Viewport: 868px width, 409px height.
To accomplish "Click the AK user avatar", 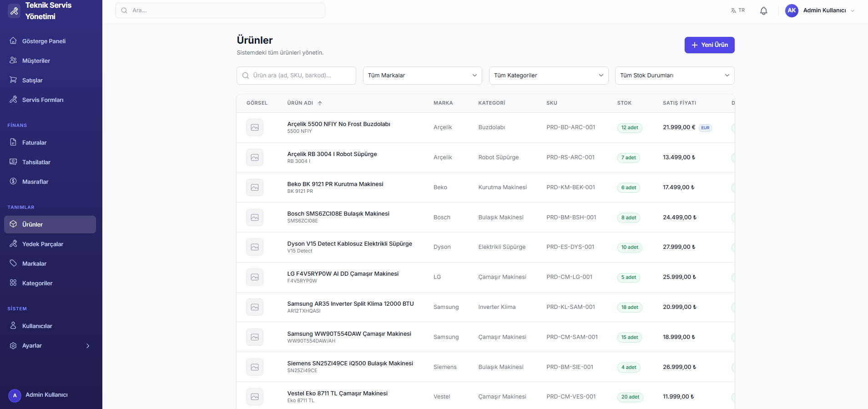I will [x=792, y=10].
